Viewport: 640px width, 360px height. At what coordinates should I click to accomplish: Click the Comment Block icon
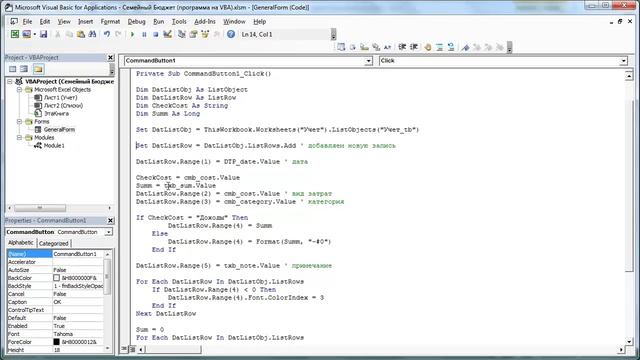439,47
